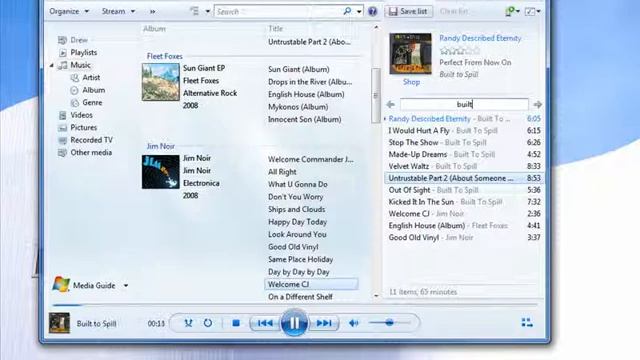The image size is (640, 360).
Task: Click the seek progress bar
Action: point(295,305)
